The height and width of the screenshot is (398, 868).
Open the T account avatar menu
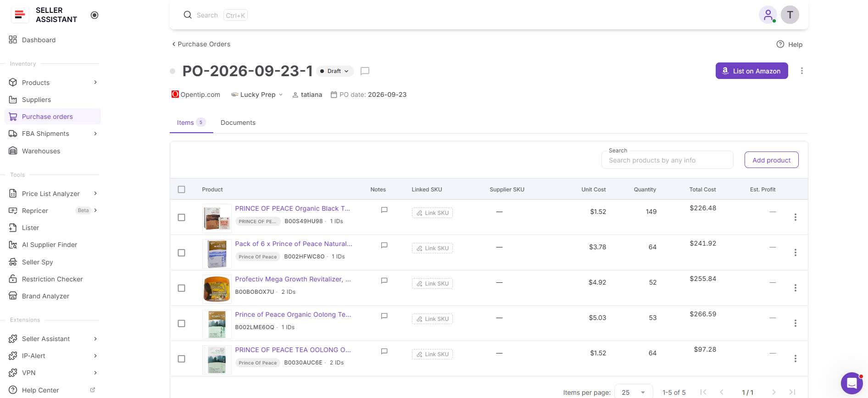pyautogui.click(x=790, y=15)
